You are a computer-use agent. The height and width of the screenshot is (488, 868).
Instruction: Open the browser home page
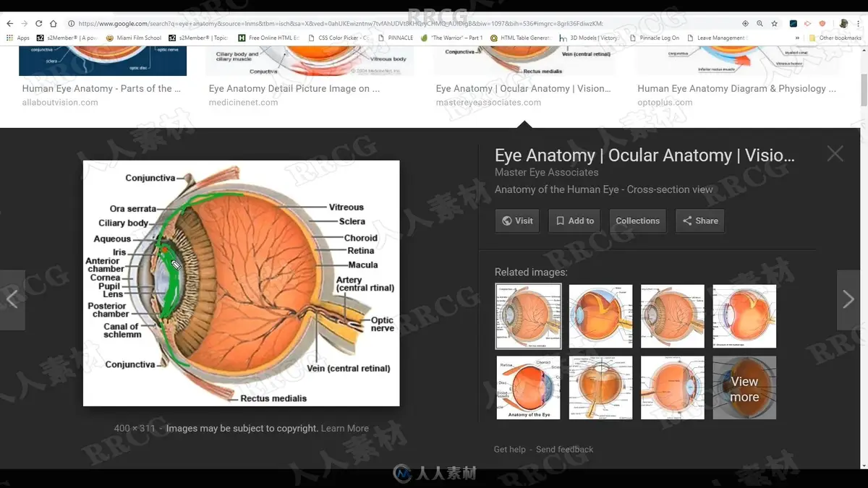pos(54,24)
